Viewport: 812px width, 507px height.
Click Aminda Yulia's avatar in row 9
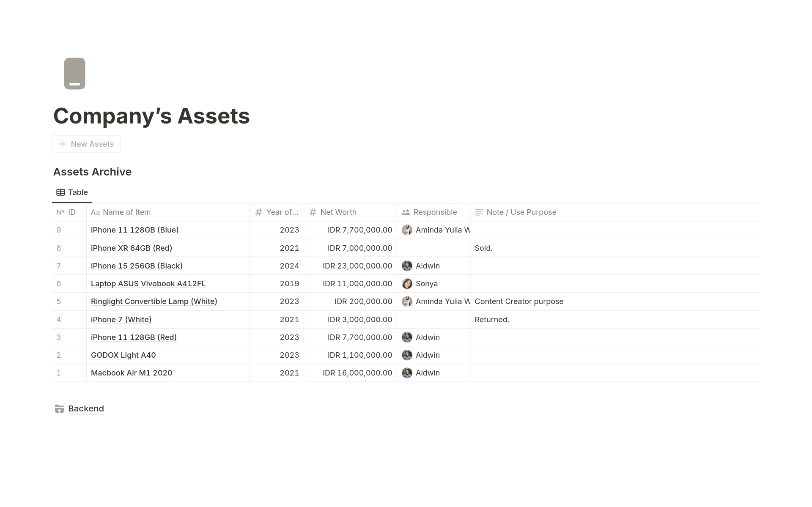coord(407,230)
